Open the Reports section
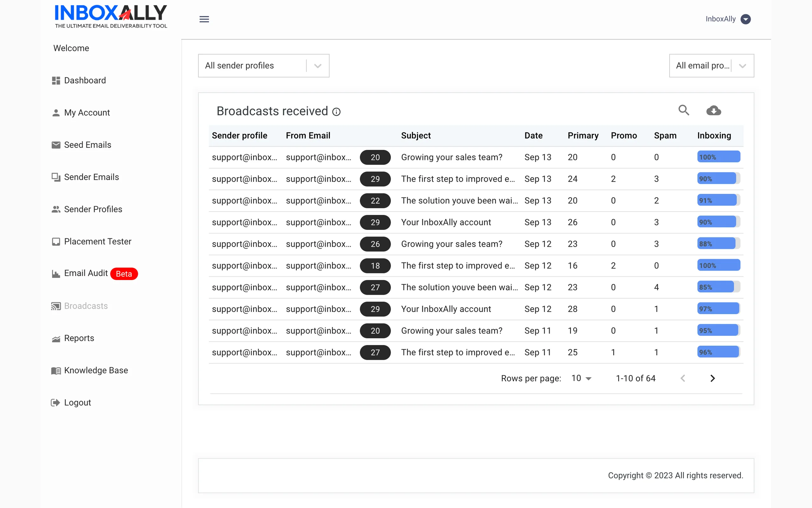Screen dimensions: 812x508 click(79, 338)
